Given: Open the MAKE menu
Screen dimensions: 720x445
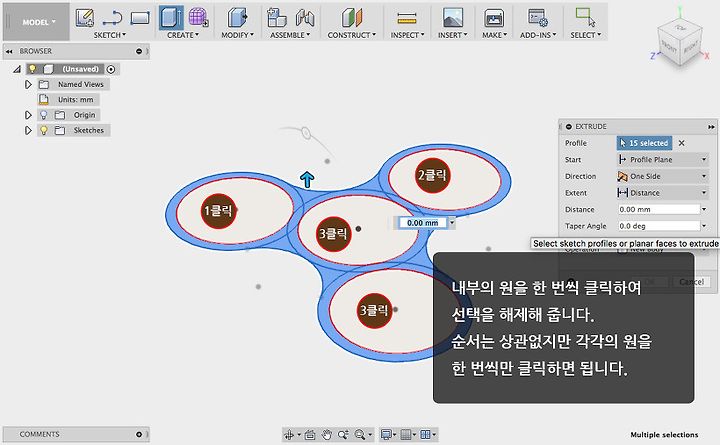Looking at the screenshot, I should [x=495, y=35].
